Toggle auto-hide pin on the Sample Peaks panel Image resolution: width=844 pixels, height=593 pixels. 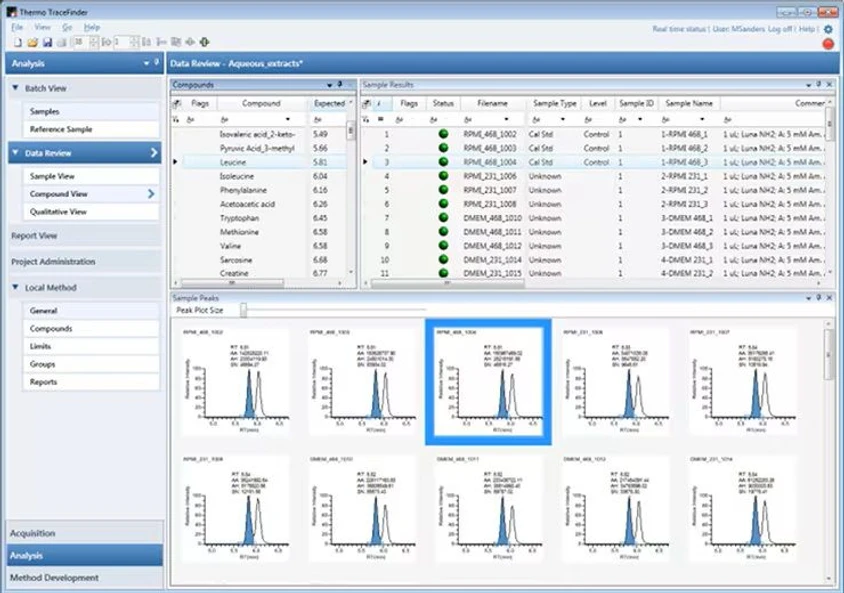(x=818, y=297)
